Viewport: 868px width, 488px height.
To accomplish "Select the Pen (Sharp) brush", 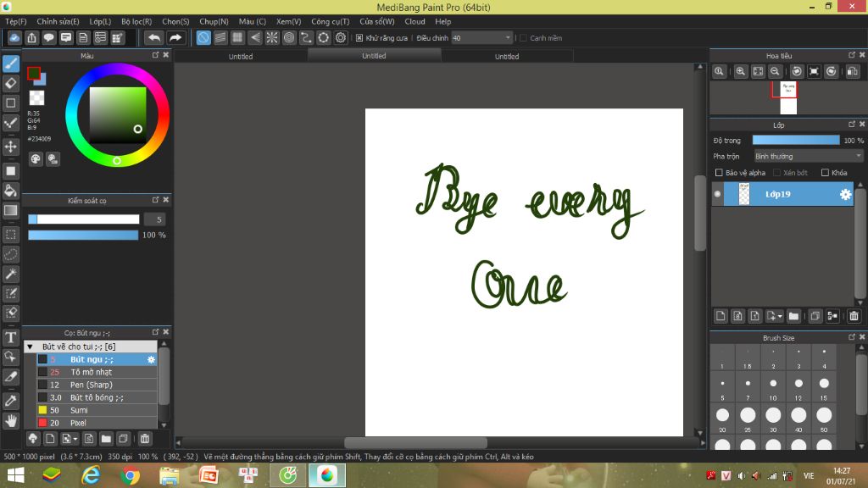I will (x=97, y=385).
